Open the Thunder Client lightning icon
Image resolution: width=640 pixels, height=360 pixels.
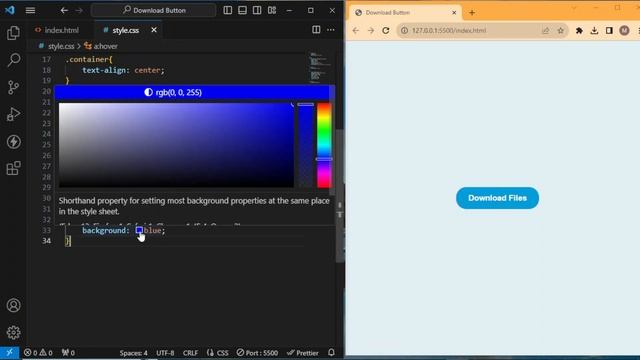(x=13, y=142)
